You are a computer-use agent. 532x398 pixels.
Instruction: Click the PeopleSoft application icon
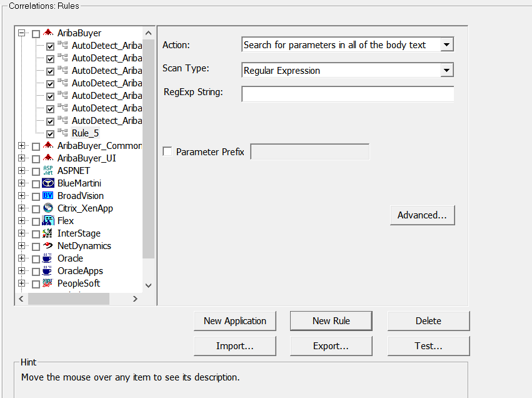tap(48, 283)
